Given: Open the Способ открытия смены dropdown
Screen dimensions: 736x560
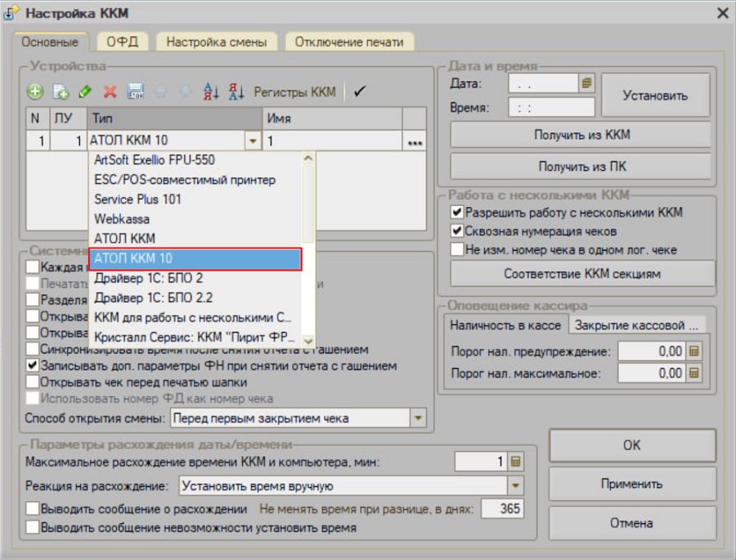Looking at the screenshot, I should [x=418, y=418].
